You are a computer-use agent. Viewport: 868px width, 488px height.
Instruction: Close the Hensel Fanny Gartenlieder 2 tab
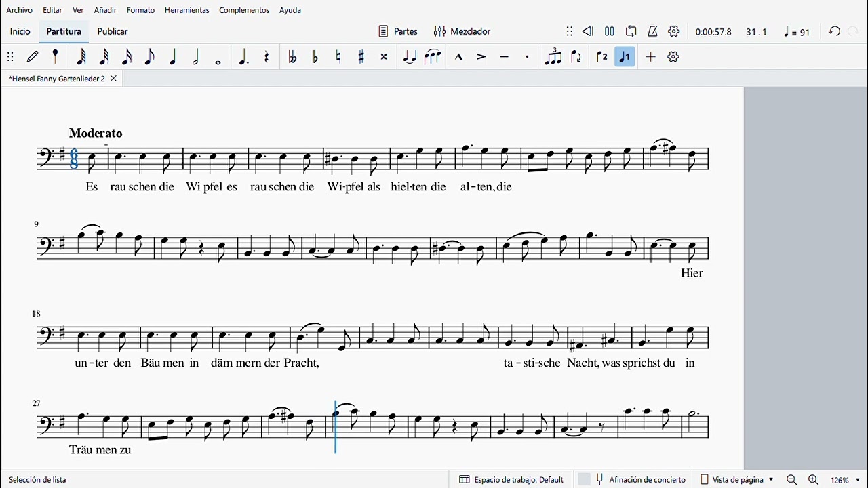click(113, 79)
